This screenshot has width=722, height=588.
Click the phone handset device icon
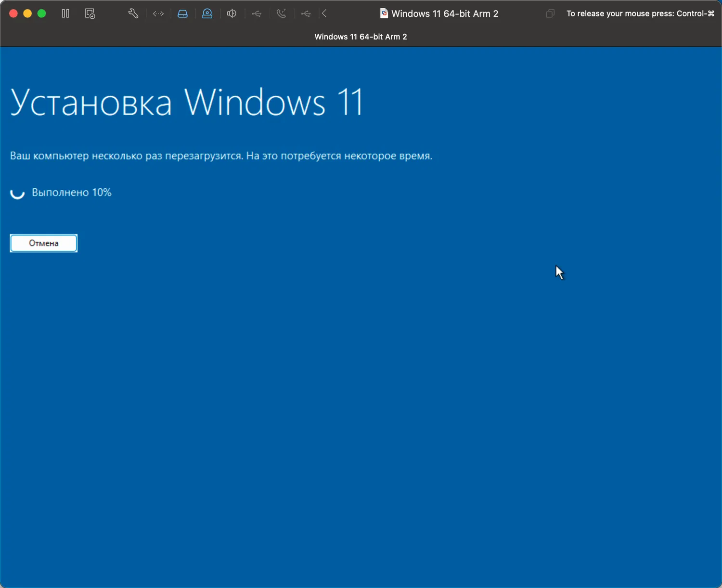pyautogui.click(x=281, y=13)
